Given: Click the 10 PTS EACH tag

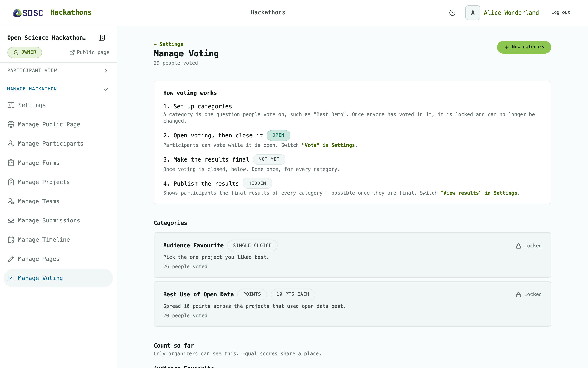Looking at the screenshot, I should 293,294.
